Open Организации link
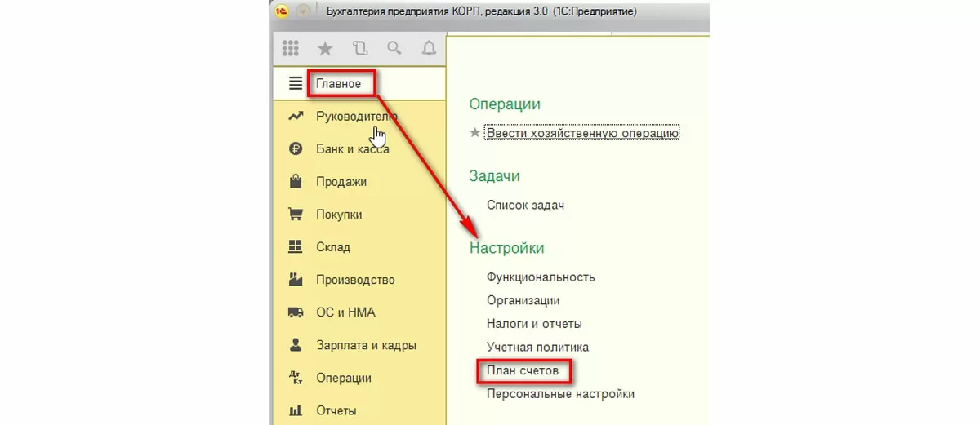Screen dimensions: 980x425 [x=523, y=300]
